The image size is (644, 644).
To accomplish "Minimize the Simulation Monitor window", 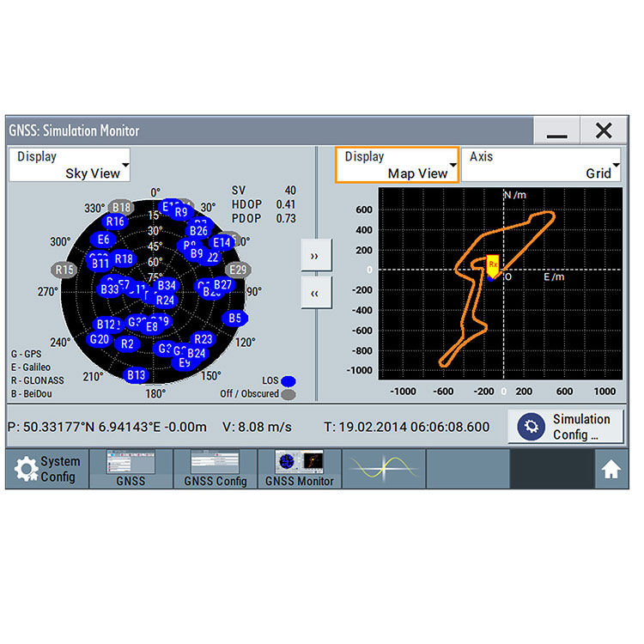I will pos(556,131).
